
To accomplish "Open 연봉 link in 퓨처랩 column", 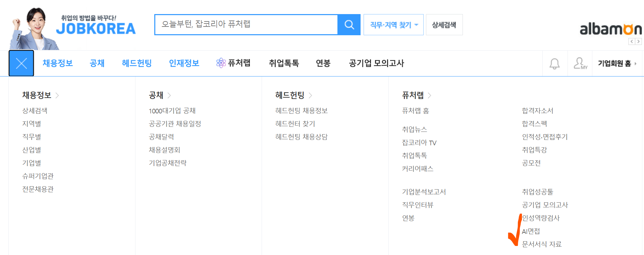I will click(408, 218).
